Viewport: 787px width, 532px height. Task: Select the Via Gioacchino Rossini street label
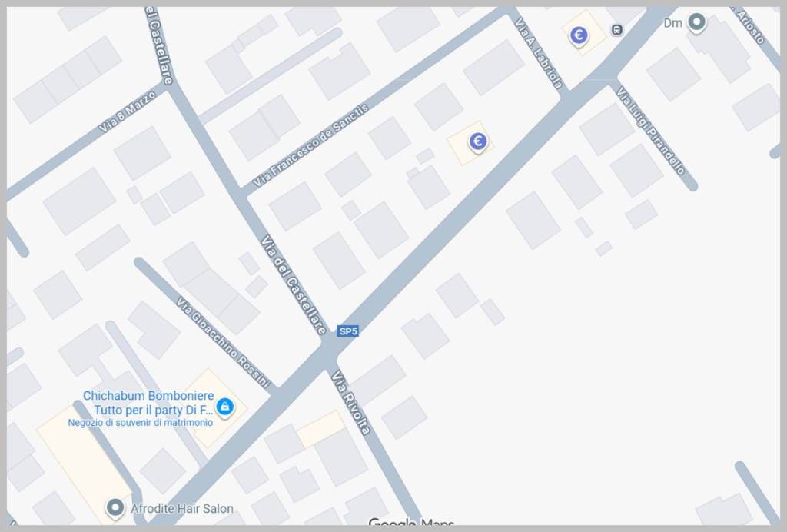pyautogui.click(x=224, y=342)
